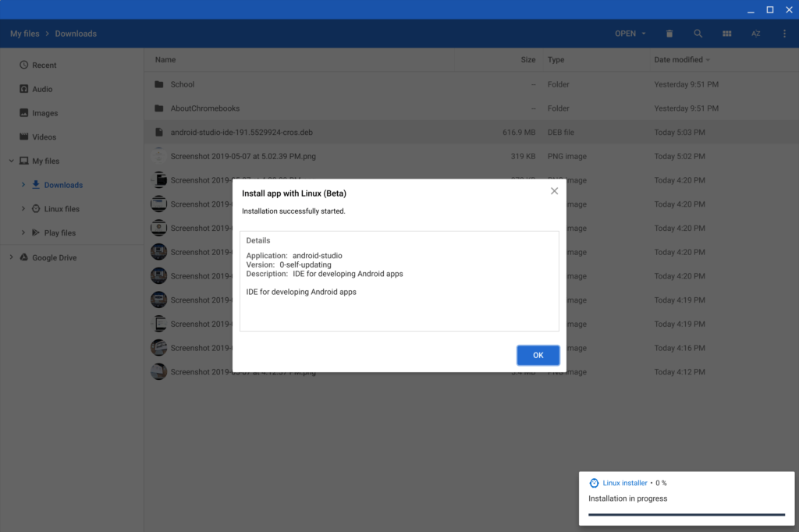Screen dimensions: 799x532
Task: Select the School folder row
Action: pos(471,84)
